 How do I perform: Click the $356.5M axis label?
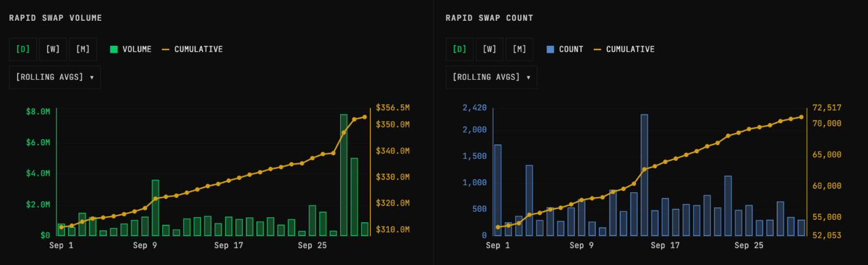393,108
